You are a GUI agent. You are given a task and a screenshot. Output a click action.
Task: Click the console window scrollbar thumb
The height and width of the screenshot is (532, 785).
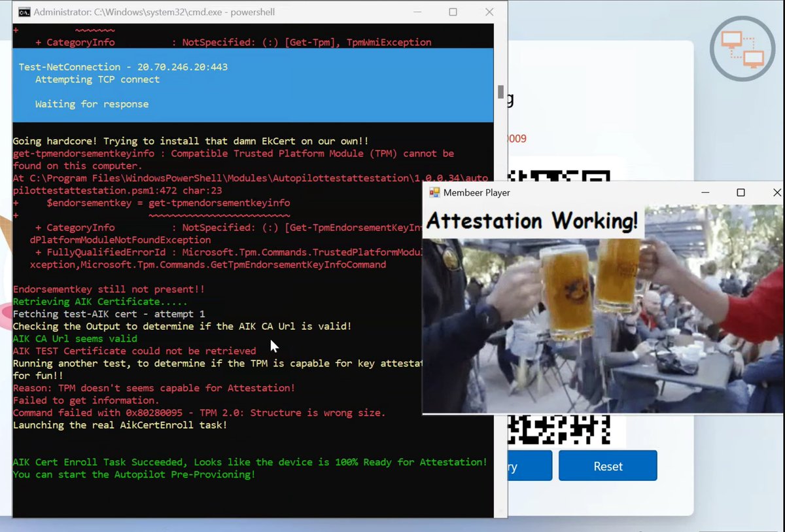pos(500,92)
